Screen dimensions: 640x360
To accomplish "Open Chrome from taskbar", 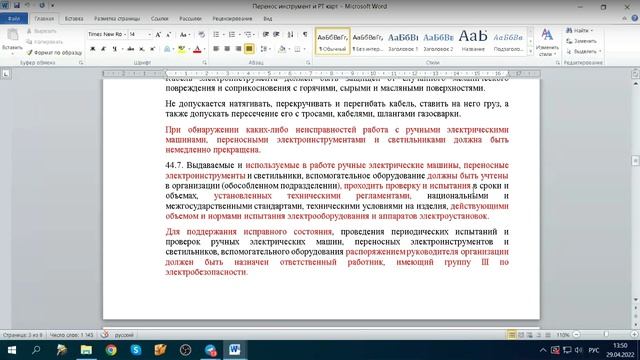I will tap(111, 350).
